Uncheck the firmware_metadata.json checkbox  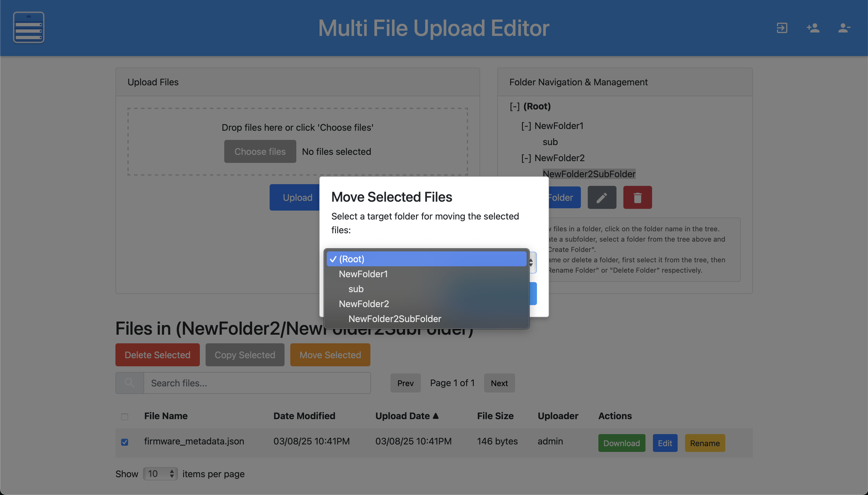125,442
